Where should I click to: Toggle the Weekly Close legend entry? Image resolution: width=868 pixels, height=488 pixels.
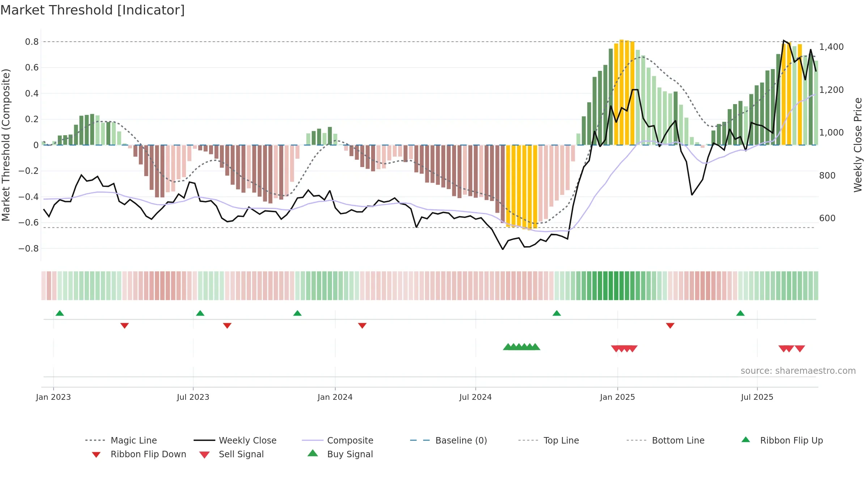point(235,440)
